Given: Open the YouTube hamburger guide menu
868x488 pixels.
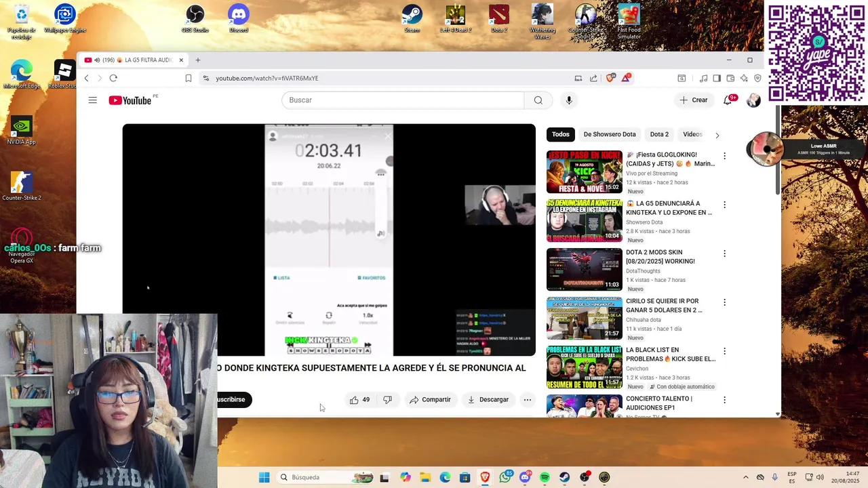Looking at the screenshot, I should pyautogui.click(x=92, y=100).
